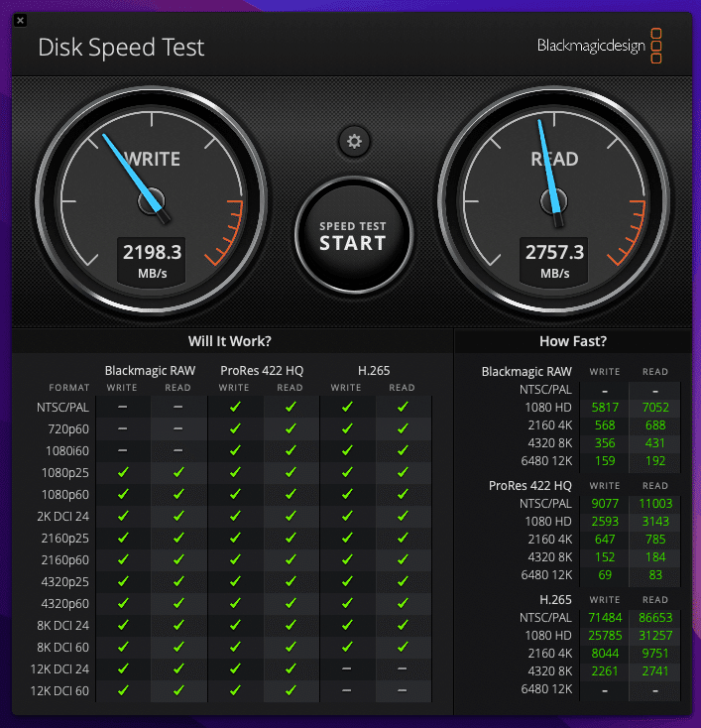
Task: Click ProRes 422 HQ write checkmark for NTSC/PAL
Action: tap(235, 407)
